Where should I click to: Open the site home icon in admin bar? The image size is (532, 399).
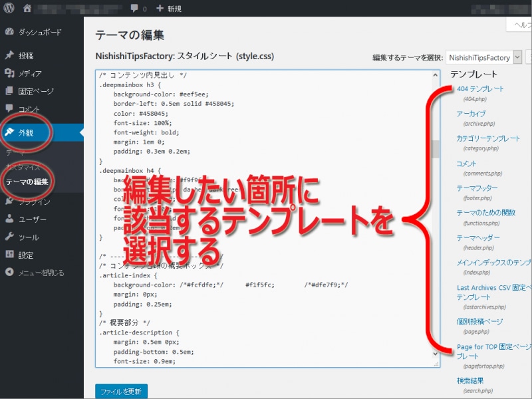tap(27, 9)
